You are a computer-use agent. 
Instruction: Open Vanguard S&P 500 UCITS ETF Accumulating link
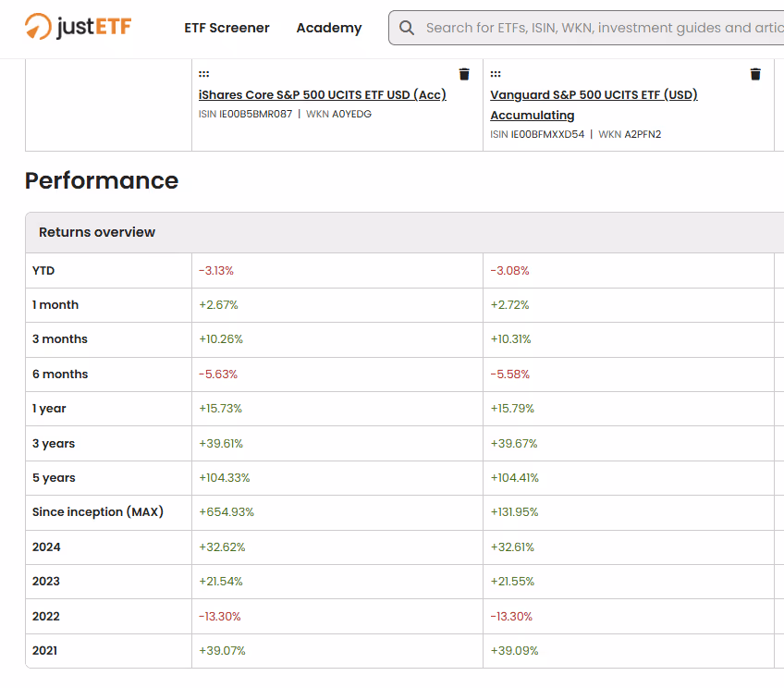pos(594,105)
